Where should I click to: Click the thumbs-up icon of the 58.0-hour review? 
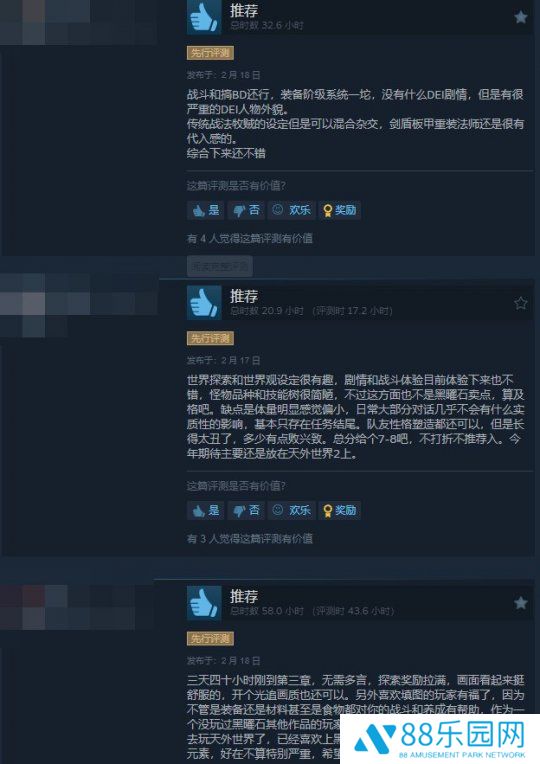[x=204, y=603]
